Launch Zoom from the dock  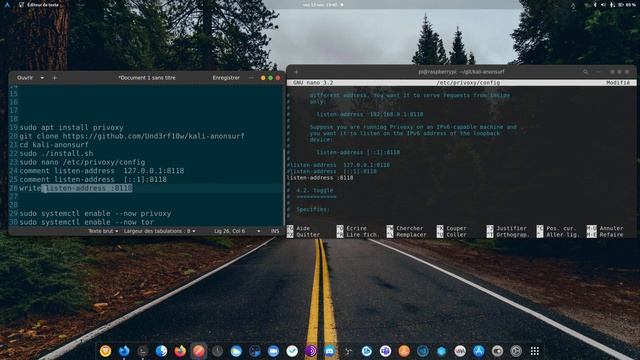tap(273, 351)
